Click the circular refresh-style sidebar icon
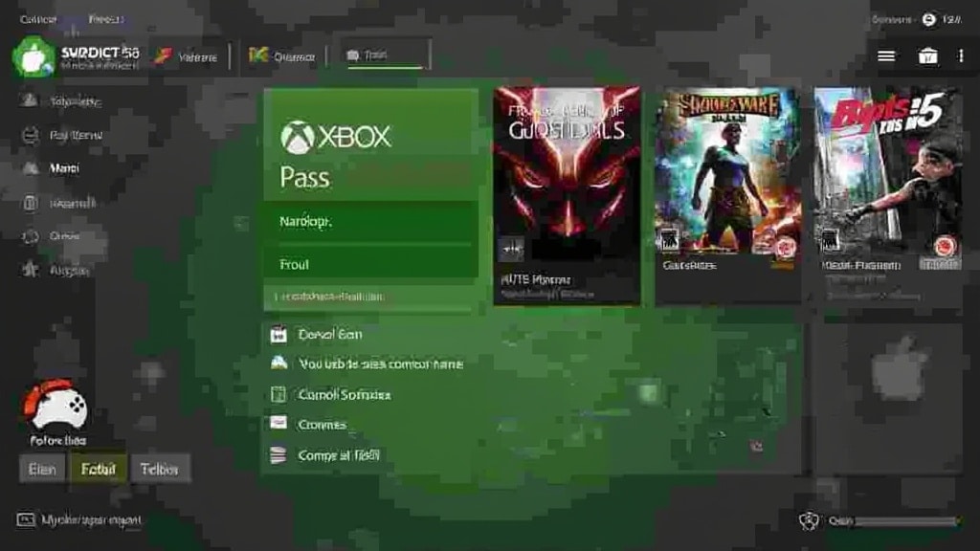The width and height of the screenshot is (980, 551). [30, 236]
